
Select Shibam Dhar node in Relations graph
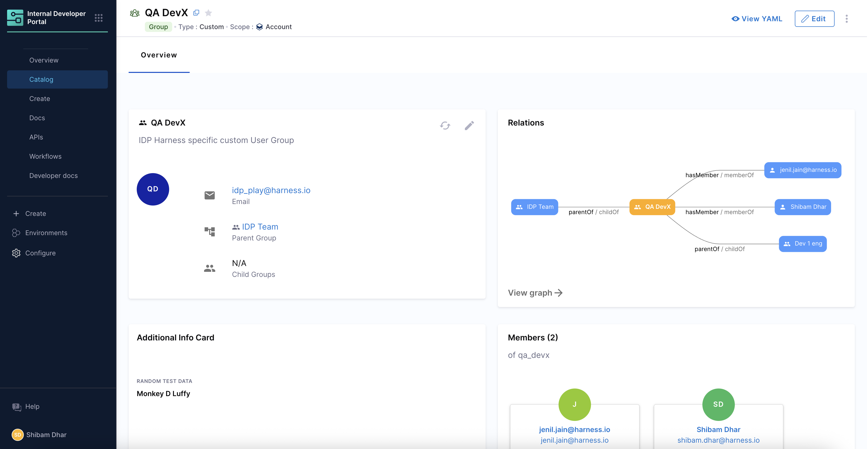click(803, 207)
